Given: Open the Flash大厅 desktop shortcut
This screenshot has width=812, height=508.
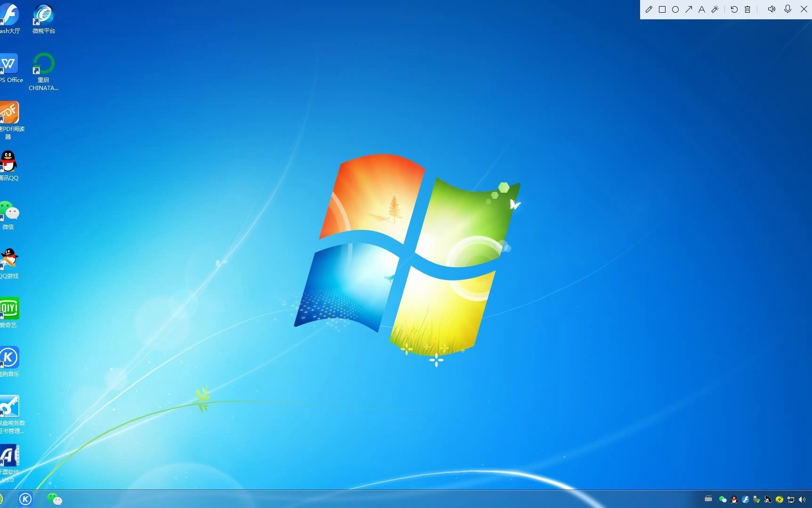Looking at the screenshot, I should 9,19.
